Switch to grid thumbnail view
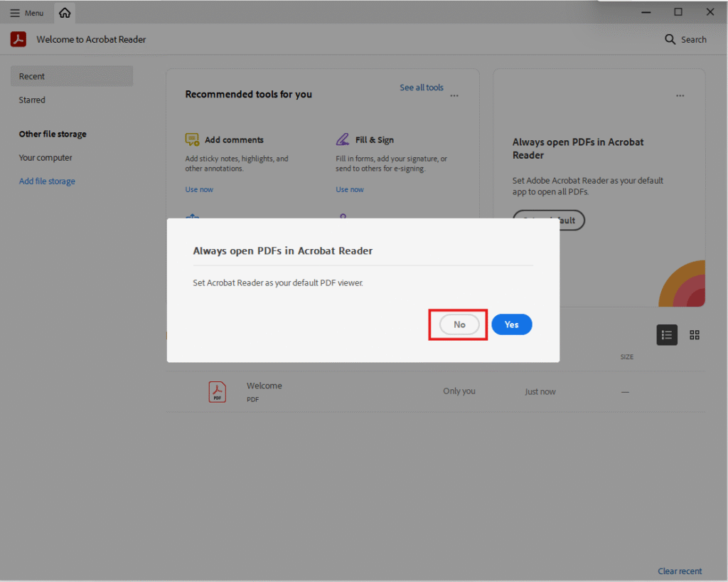Screen dimensions: 728x582 coord(695,335)
